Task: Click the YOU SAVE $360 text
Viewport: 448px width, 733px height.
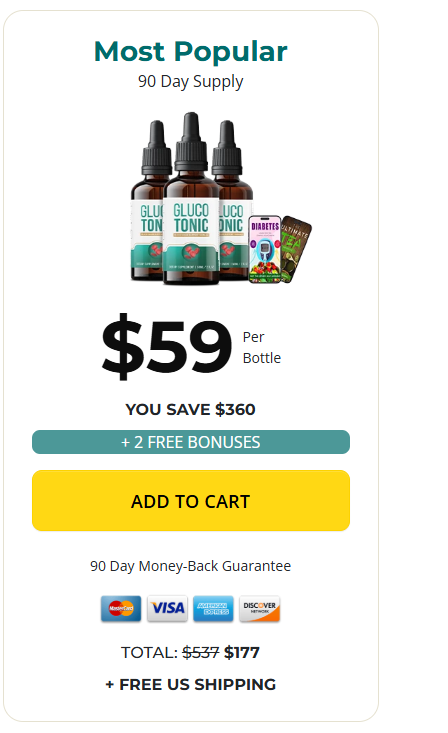Action: [x=191, y=410]
